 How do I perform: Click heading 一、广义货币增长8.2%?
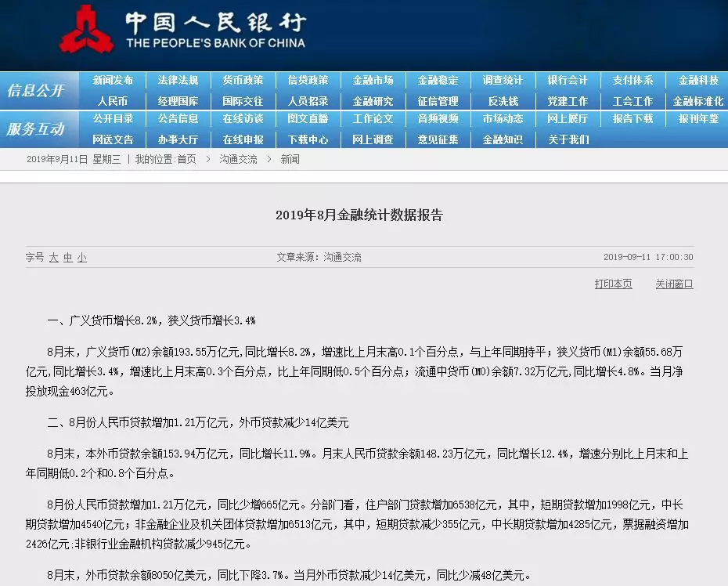(151, 320)
